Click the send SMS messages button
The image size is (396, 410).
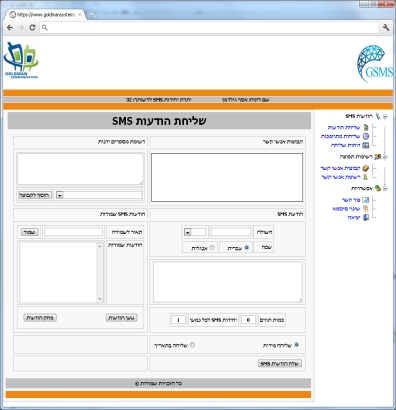click(280, 363)
